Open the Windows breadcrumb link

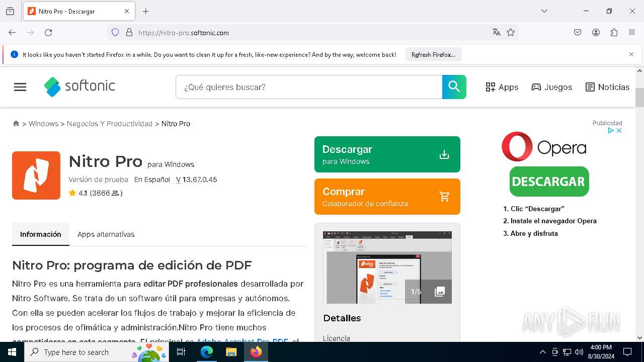coord(43,124)
